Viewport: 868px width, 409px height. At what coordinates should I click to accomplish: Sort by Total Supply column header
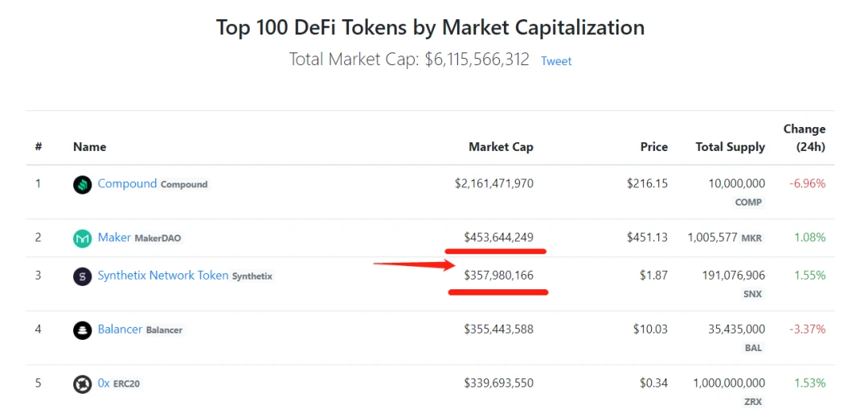point(730,147)
